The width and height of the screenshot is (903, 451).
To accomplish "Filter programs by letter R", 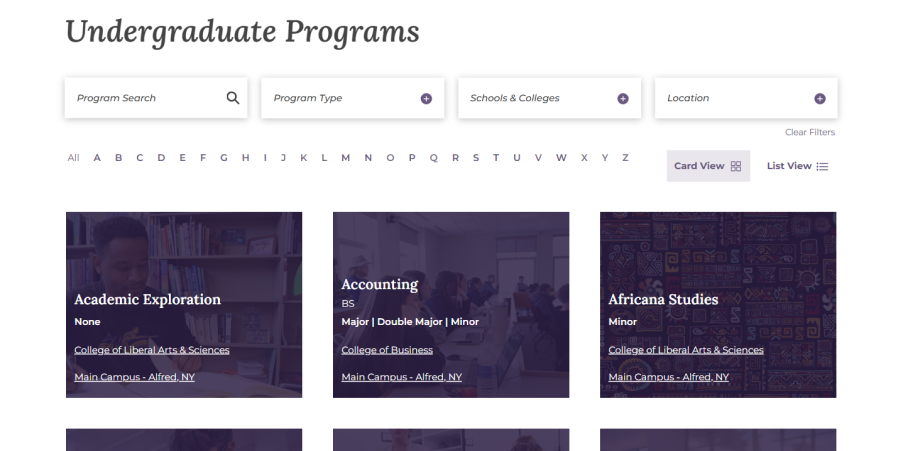I will [x=455, y=158].
